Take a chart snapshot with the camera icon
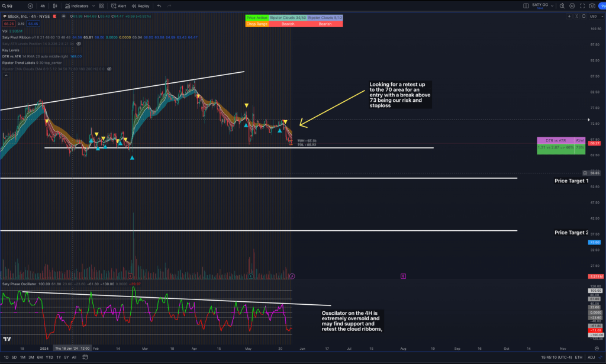Image resolution: width=606 pixels, height=364 pixels. (592, 6)
